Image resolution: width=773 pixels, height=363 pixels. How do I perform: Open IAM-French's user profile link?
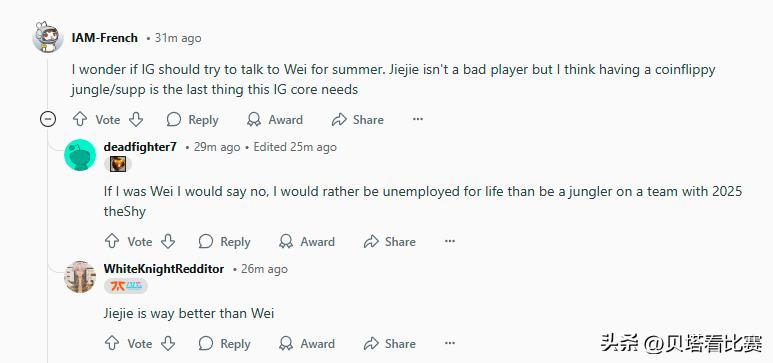click(x=105, y=38)
